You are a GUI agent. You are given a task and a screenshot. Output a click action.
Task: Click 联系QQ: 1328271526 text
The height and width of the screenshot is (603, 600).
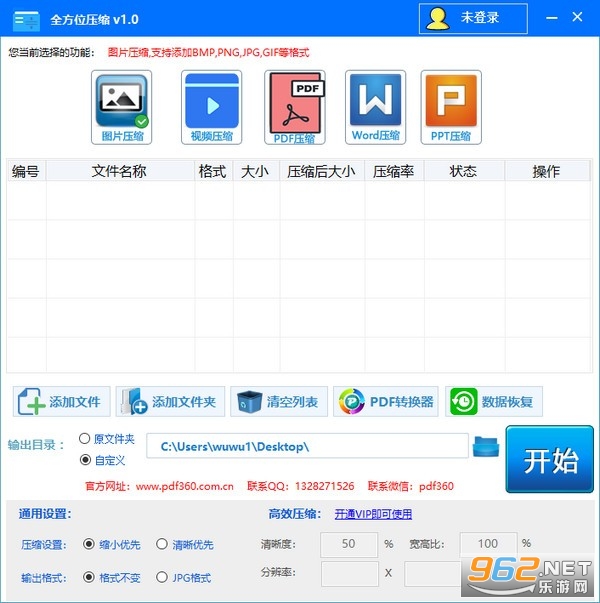(301, 486)
